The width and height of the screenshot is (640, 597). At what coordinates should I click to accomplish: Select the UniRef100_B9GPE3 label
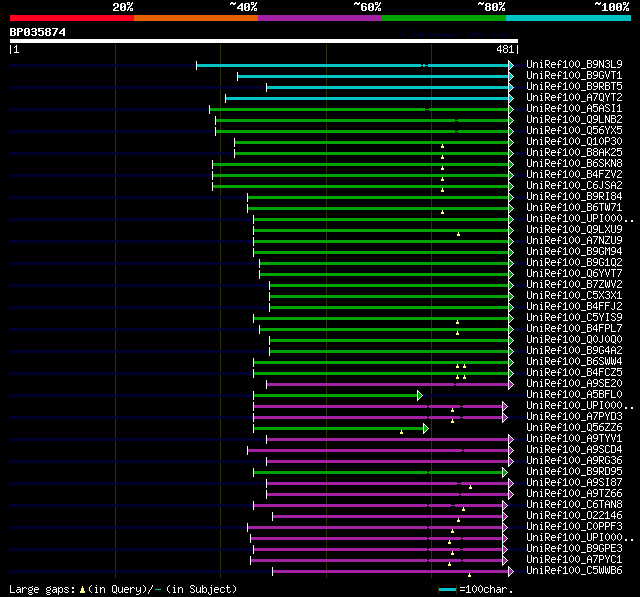pos(574,549)
